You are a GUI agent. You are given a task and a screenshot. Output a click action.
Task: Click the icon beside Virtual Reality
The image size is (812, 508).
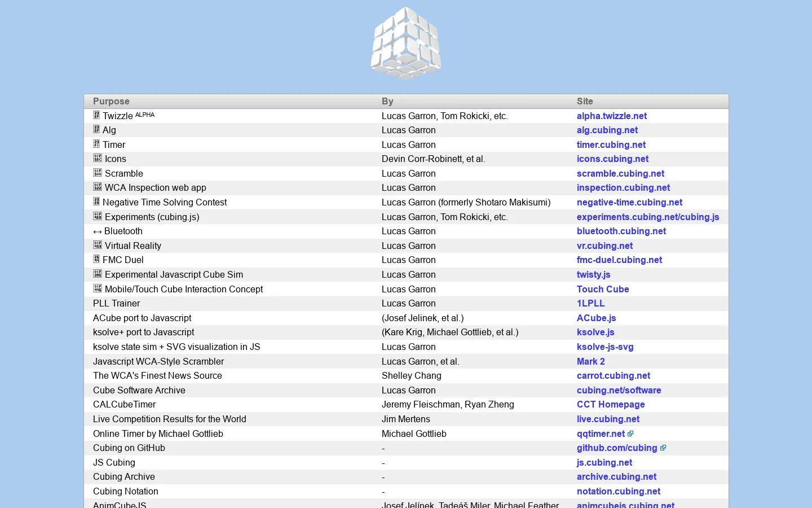98,245
